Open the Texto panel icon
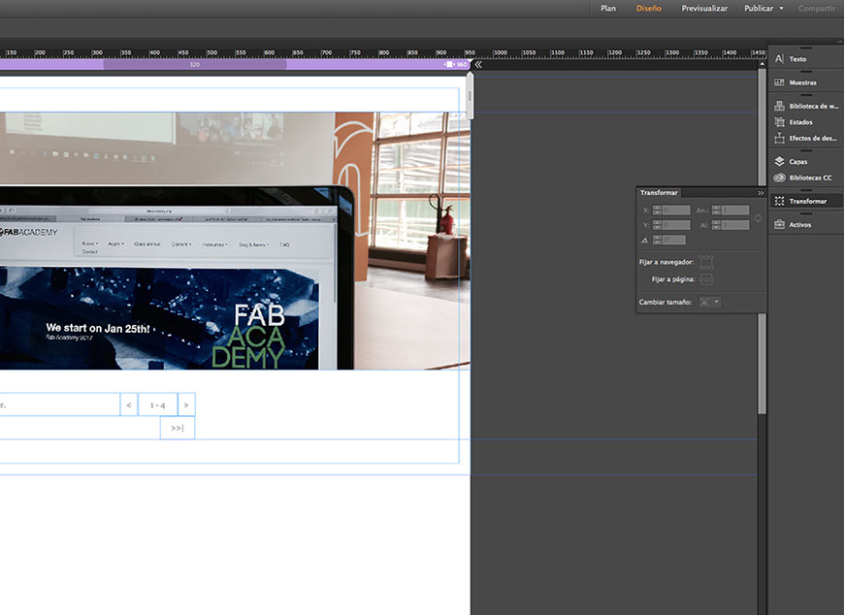This screenshot has height=616, width=845. 779,59
